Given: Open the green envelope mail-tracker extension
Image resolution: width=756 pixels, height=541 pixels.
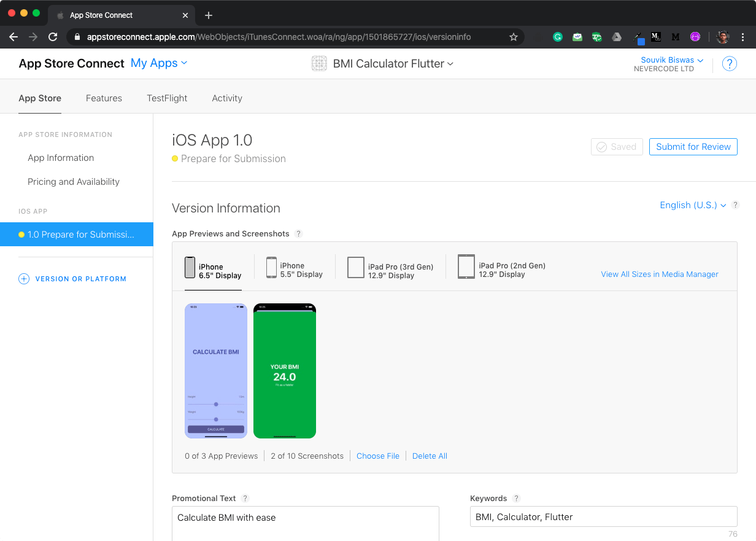Looking at the screenshot, I should (577, 37).
